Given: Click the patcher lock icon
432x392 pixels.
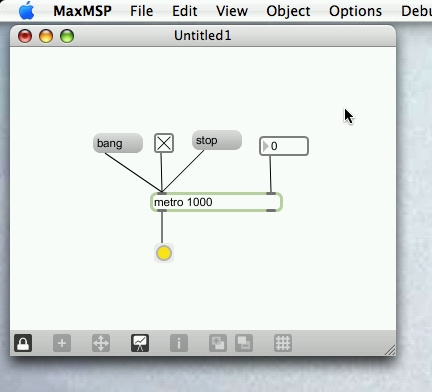Looking at the screenshot, I should (23, 343).
